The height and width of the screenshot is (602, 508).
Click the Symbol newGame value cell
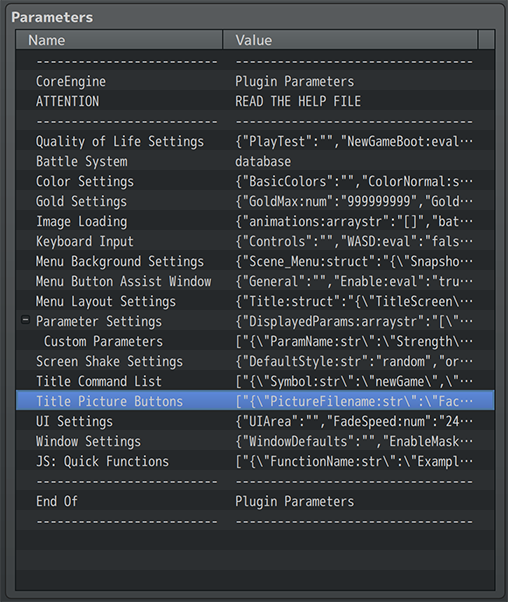(354, 381)
